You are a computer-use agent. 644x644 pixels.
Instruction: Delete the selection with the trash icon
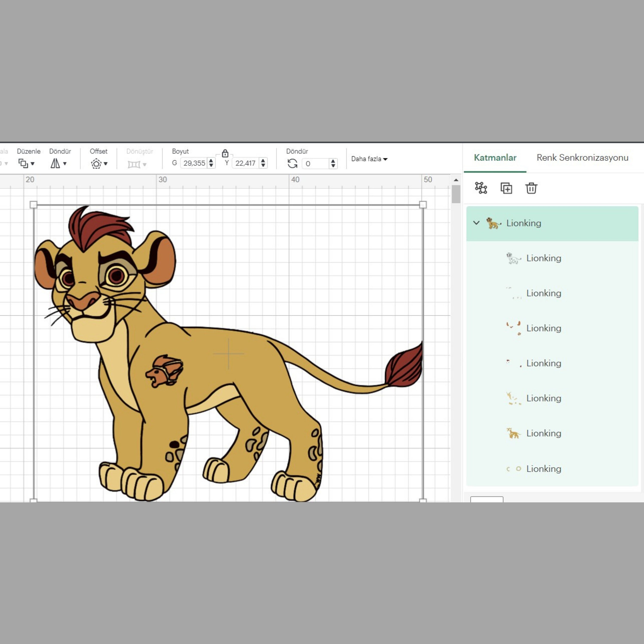[x=531, y=188]
